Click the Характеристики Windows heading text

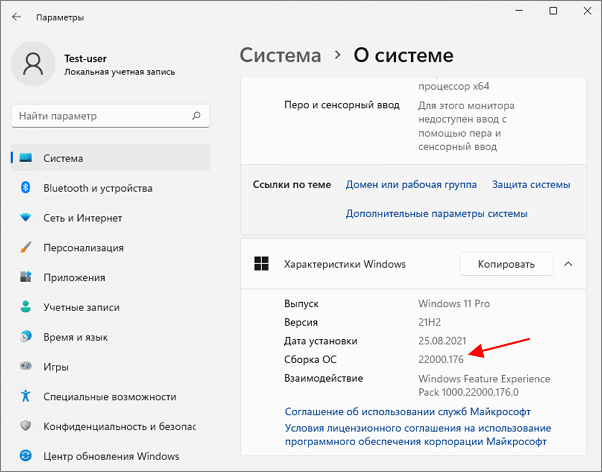344,264
